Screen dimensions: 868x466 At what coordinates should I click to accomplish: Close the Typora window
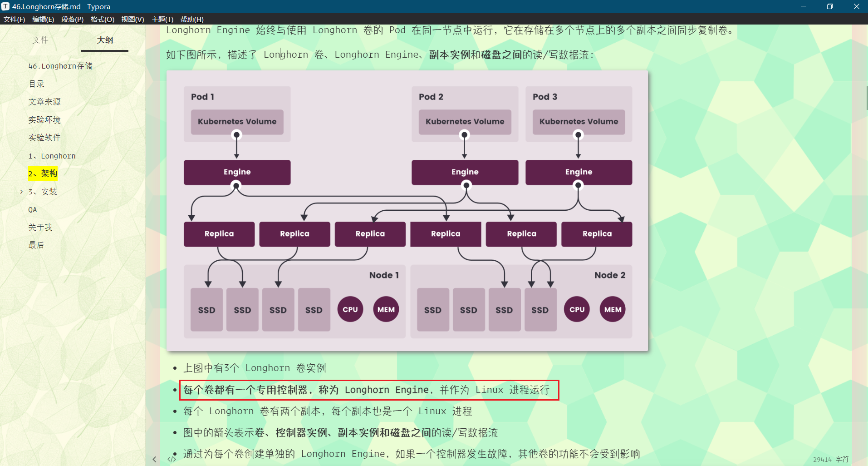pos(856,6)
